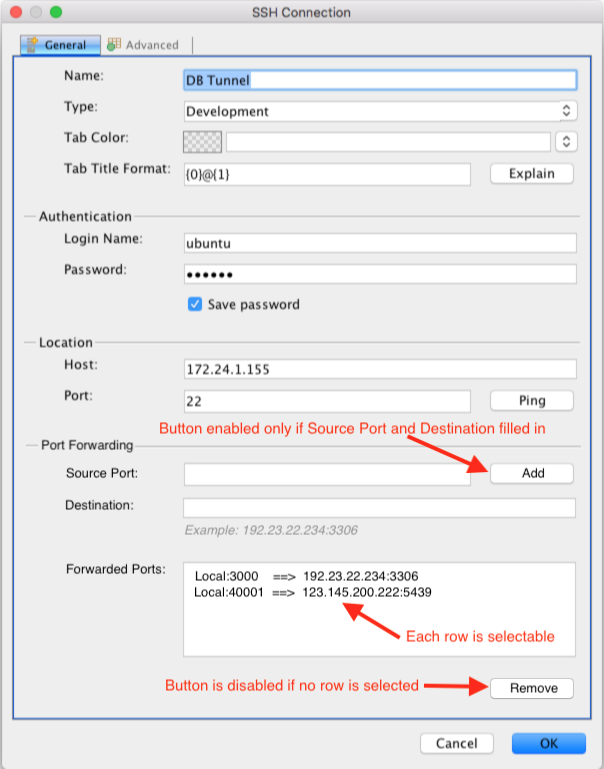Viewport: 604px width, 769px height.
Task: Focus the Name field containing DB Tunnel
Action: click(380, 80)
